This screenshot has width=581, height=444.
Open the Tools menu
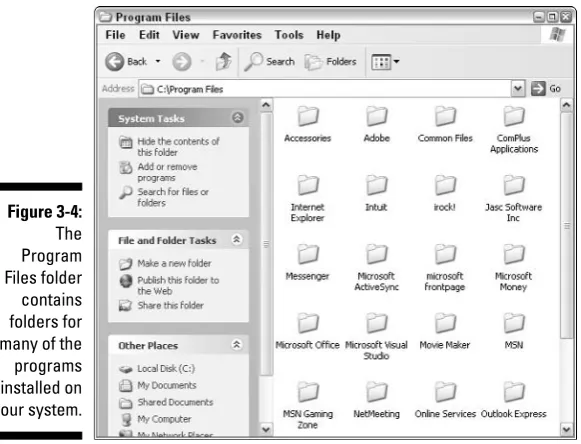coord(289,35)
